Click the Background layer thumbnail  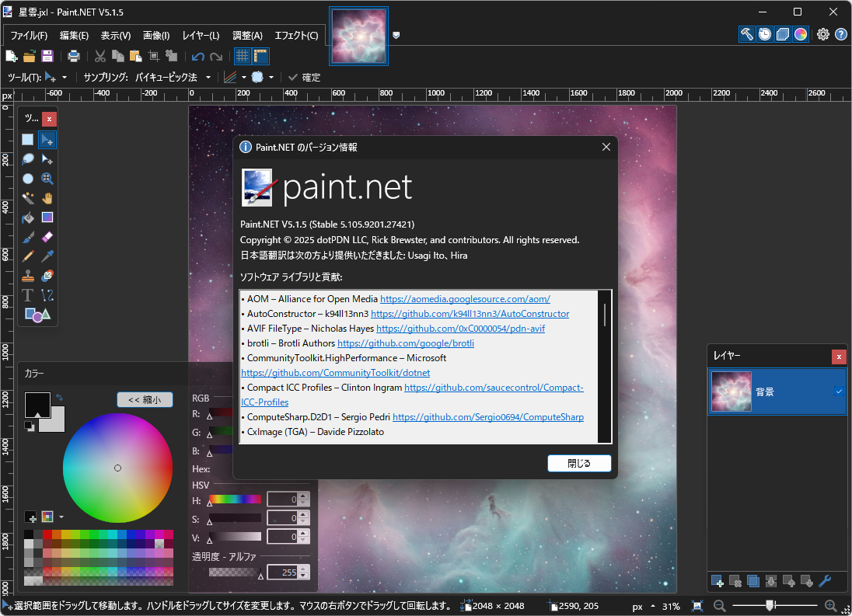[x=731, y=392]
